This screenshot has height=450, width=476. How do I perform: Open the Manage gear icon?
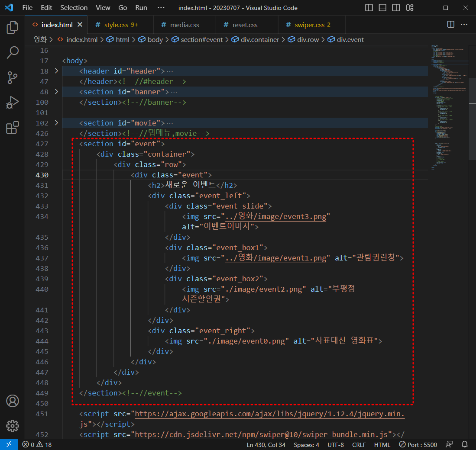[13, 426]
